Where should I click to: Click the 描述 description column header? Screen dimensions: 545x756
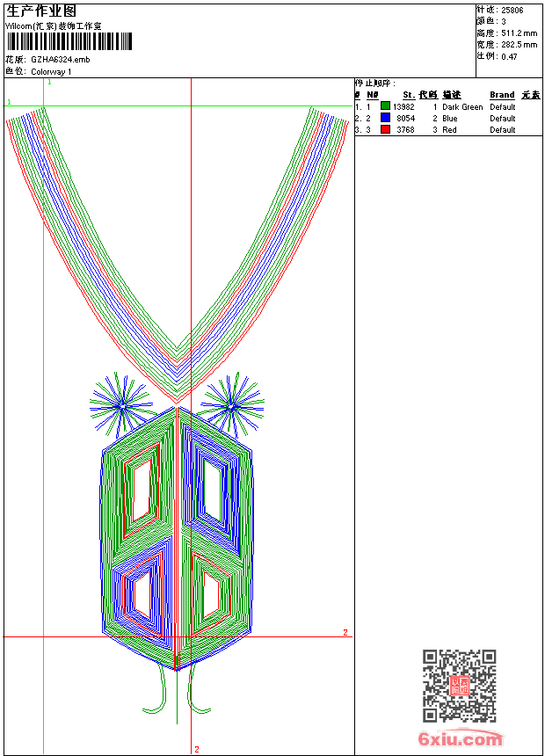(x=452, y=95)
